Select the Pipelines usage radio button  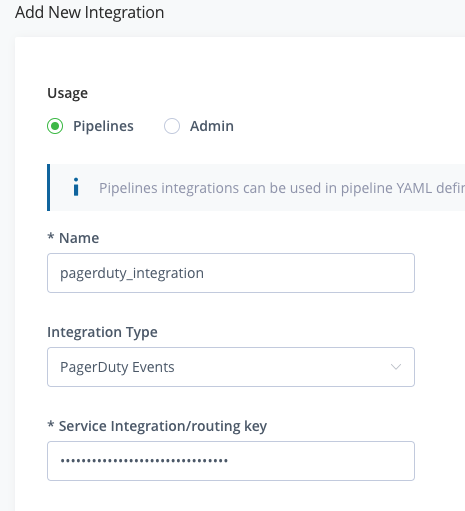(x=55, y=126)
